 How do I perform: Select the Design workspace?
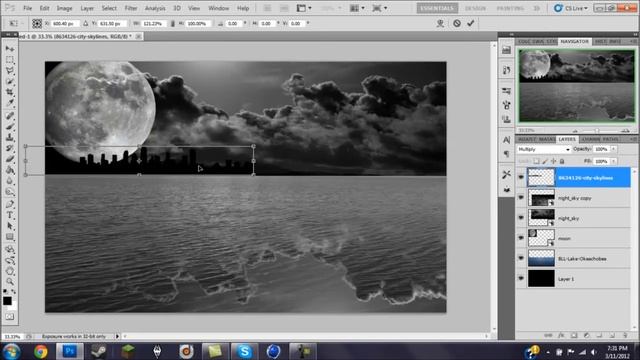click(476, 8)
